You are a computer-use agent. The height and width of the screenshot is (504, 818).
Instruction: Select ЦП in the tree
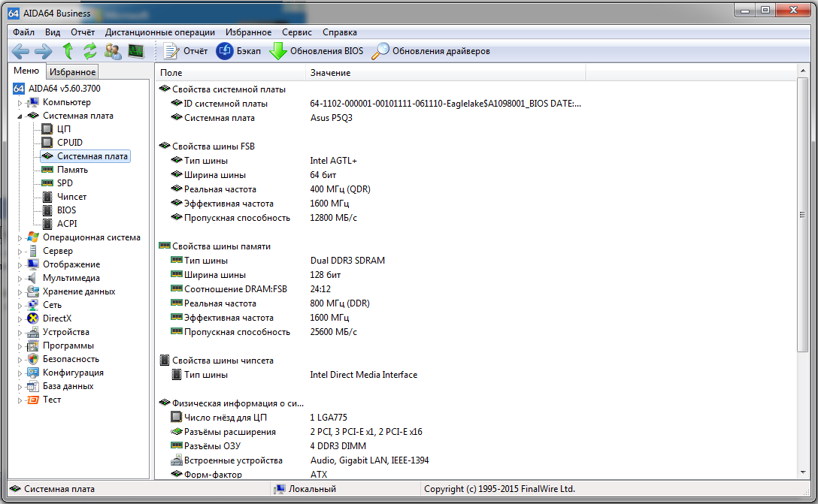point(64,128)
